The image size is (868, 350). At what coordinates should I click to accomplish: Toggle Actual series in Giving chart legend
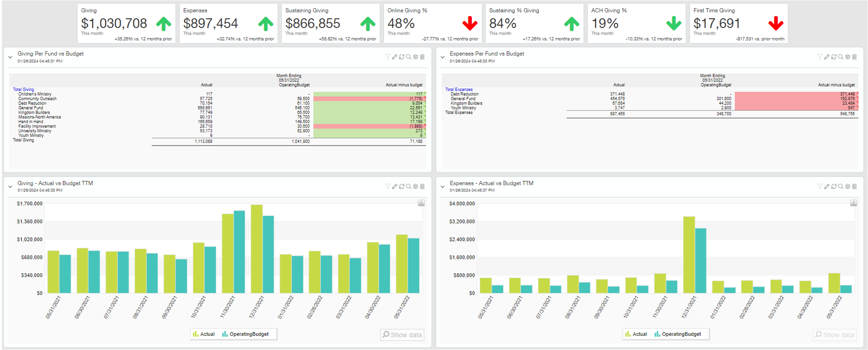coord(204,334)
